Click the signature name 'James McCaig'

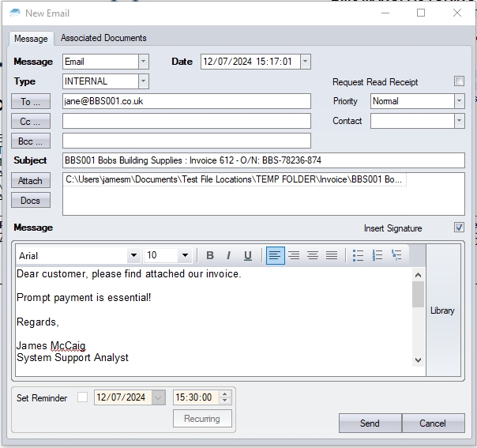point(51,346)
